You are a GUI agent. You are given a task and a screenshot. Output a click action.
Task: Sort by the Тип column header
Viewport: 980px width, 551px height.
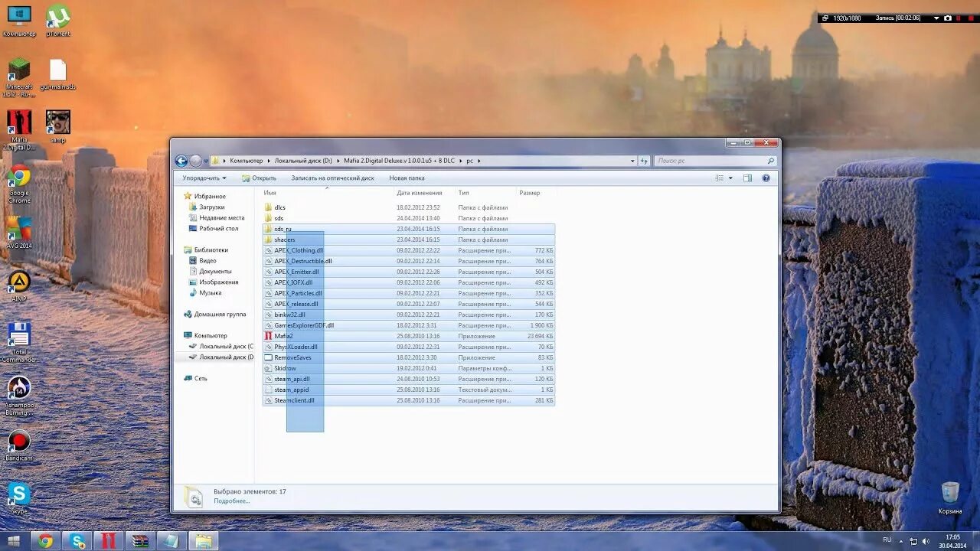pos(486,193)
